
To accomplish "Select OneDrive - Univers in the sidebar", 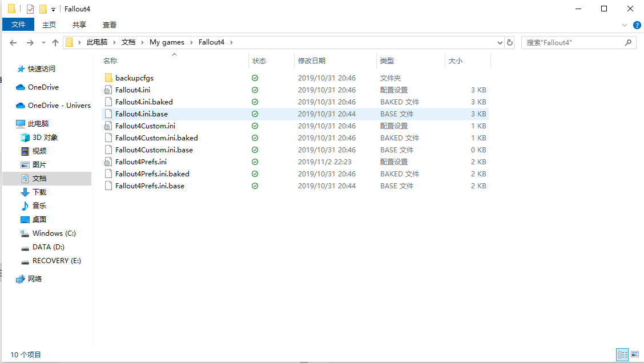I will point(59,106).
